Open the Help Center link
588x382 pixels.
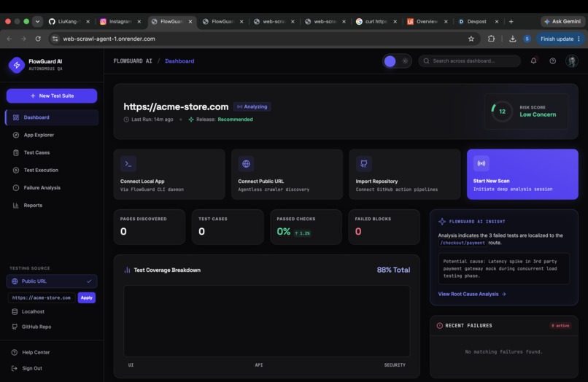(31, 352)
